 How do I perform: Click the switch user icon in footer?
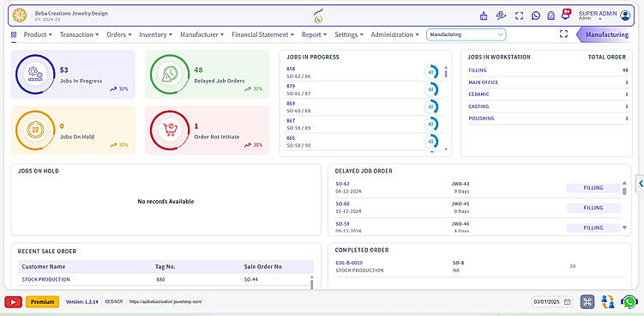[x=607, y=301]
